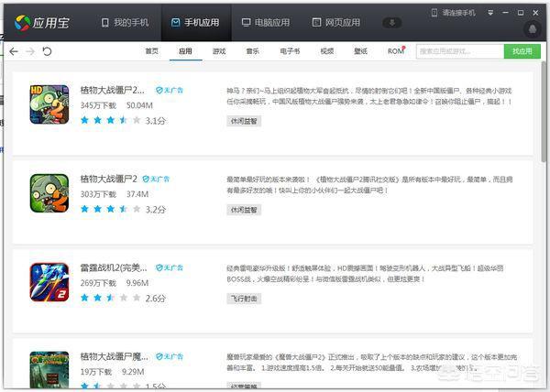The height and width of the screenshot is (392, 550).
Task: Click star rating of 3.2分 app
Action: click(x=111, y=209)
